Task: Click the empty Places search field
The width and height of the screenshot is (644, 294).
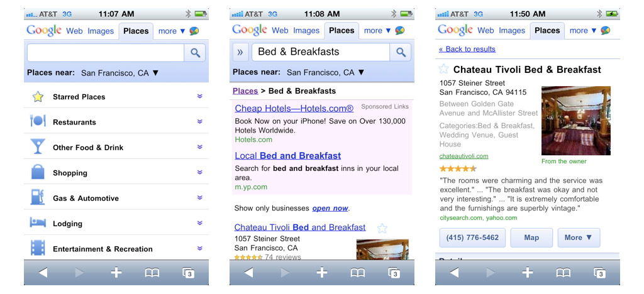Action: pos(106,53)
